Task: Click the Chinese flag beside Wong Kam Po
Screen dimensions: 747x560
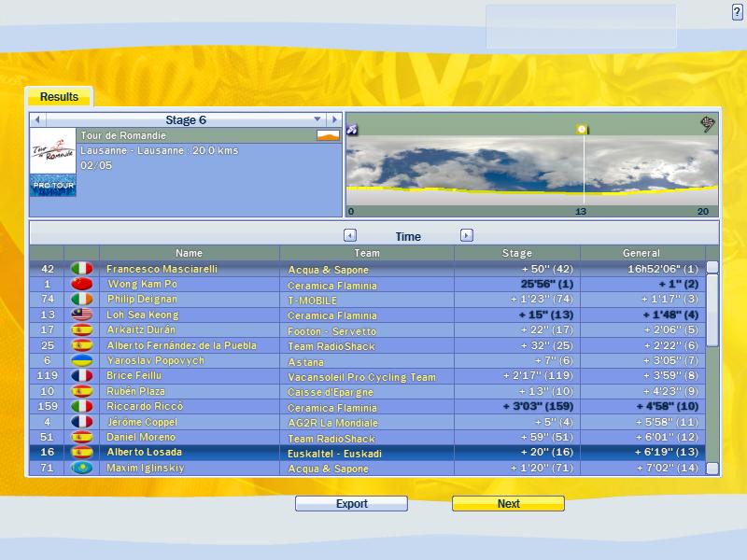Action: 82,285
